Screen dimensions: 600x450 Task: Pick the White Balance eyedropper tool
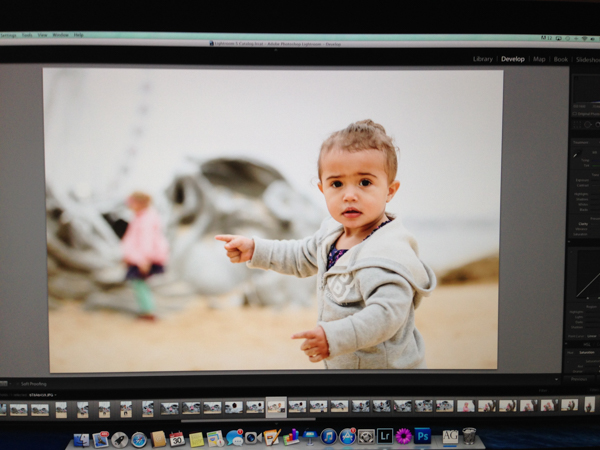[x=576, y=155]
